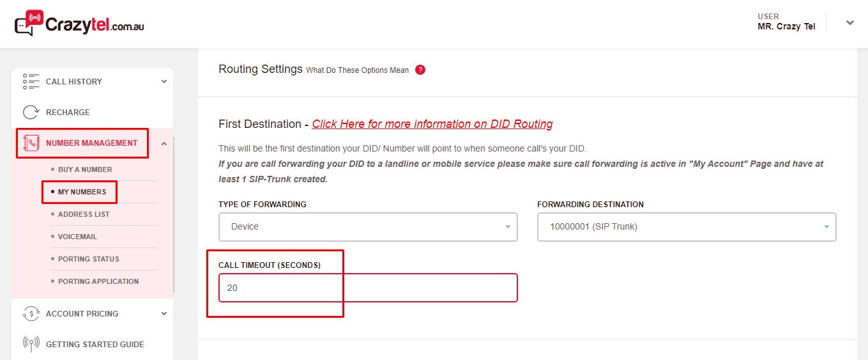The height and width of the screenshot is (360, 868).
Task: Open the Type of Forwarding dropdown
Action: tap(368, 227)
